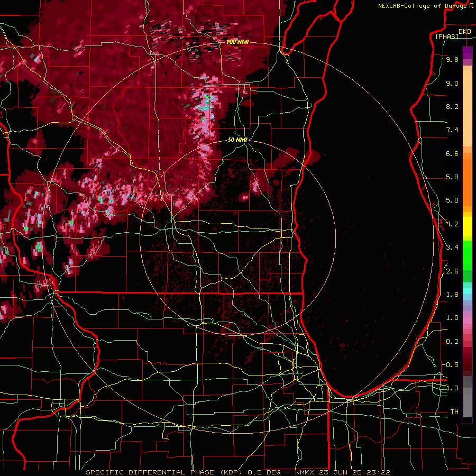Click the "0.2" value on the color scale
This screenshot has width=476, height=476.
click(452, 342)
